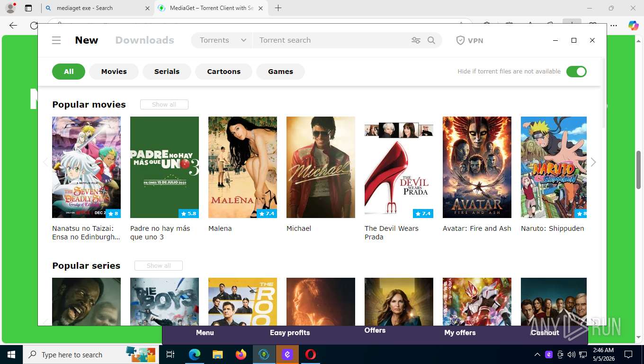Open the Michael movie poster

pyautogui.click(x=321, y=167)
